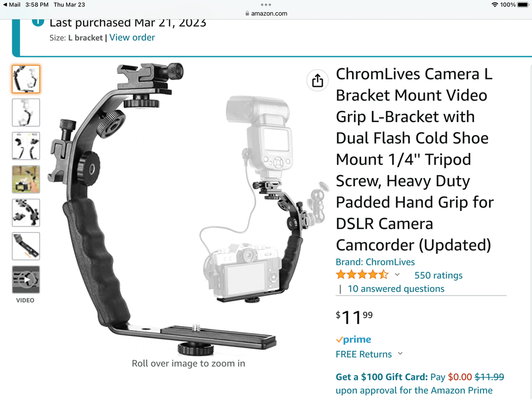Tap the padlock icon in address bar
The image size is (532, 399).
tap(247, 13)
